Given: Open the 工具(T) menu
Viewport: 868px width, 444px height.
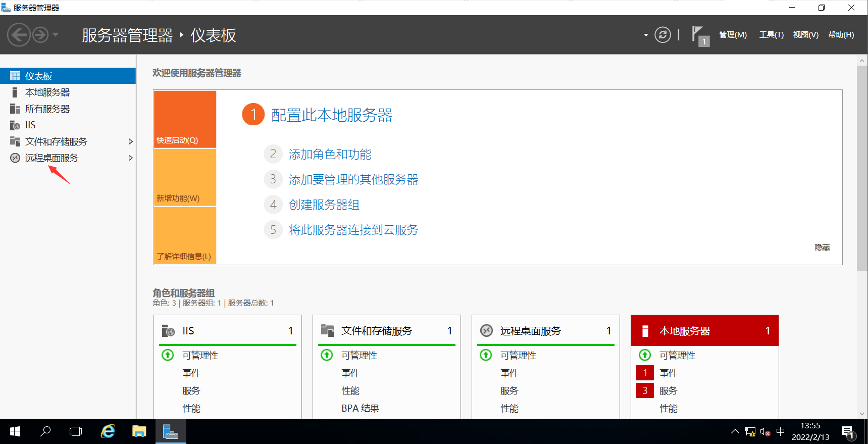Looking at the screenshot, I should pyautogui.click(x=771, y=35).
